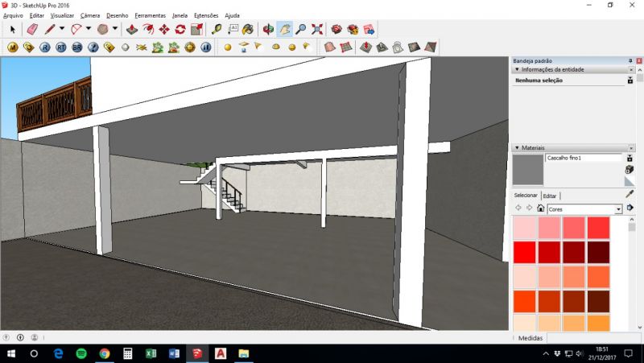Select the Orbit tool

tap(268, 29)
